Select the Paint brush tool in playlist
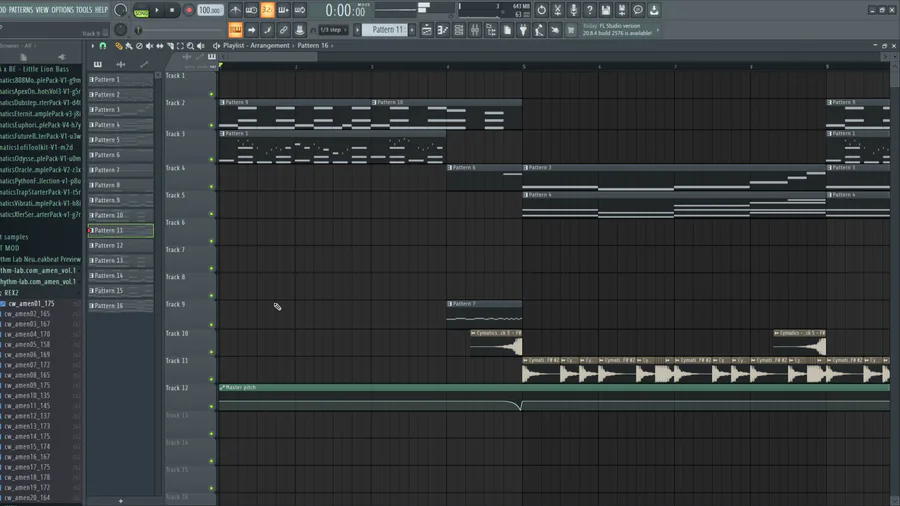The image size is (900, 506). point(129,46)
